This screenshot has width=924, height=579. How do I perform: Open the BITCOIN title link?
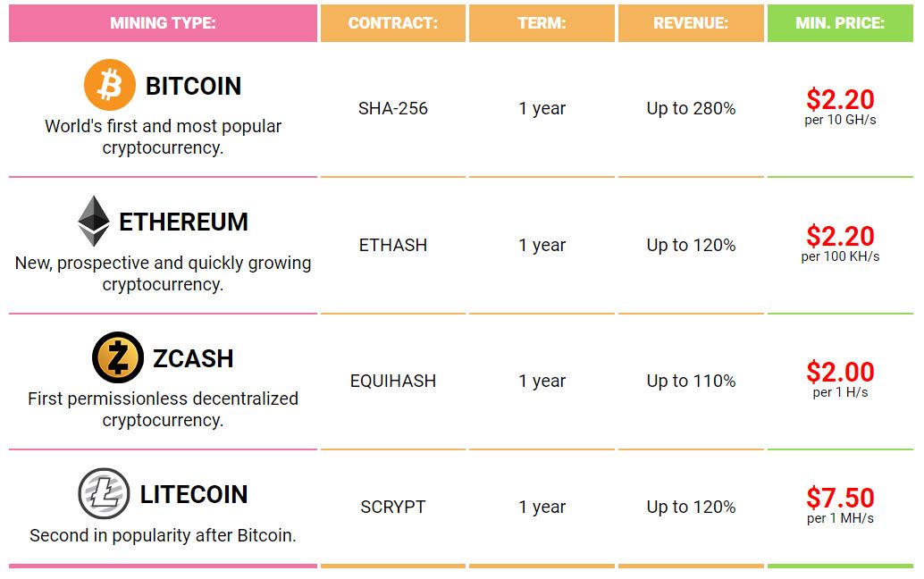pos(193,86)
